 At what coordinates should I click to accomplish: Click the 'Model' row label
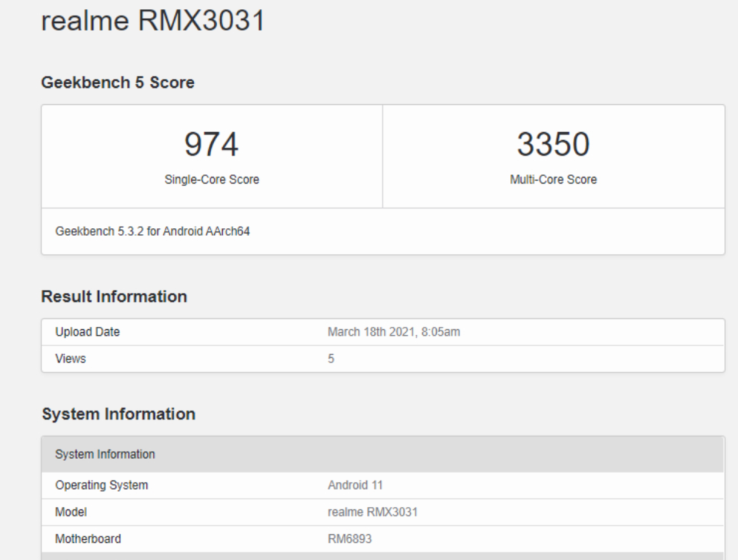(71, 512)
